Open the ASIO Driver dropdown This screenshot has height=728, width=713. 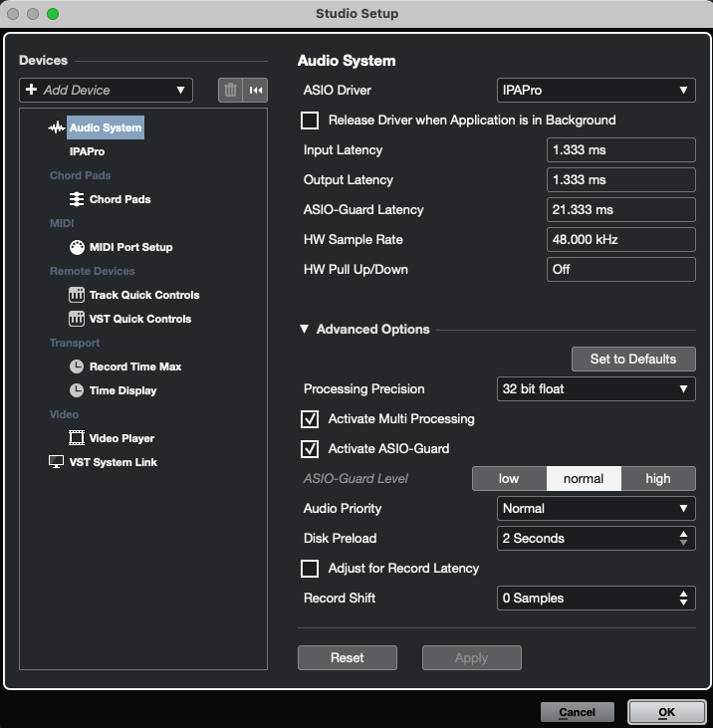pos(596,90)
